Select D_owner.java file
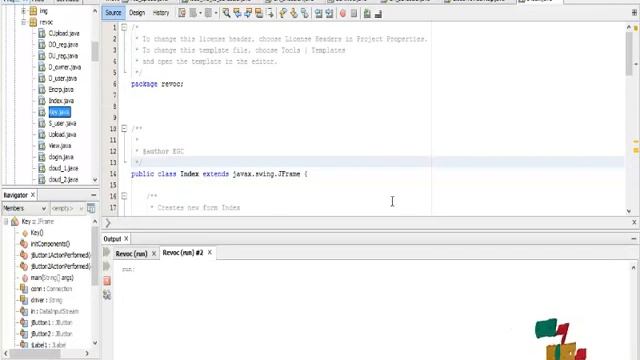 point(64,67)
